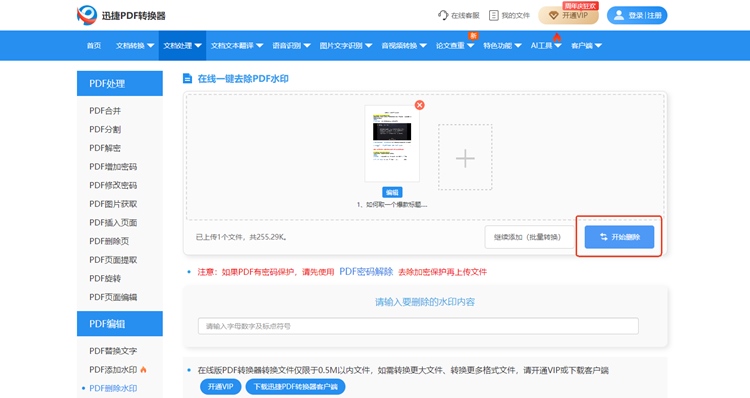Click the 开通VIP button below the note
The image size is (750, 398).
coord(221,387)
